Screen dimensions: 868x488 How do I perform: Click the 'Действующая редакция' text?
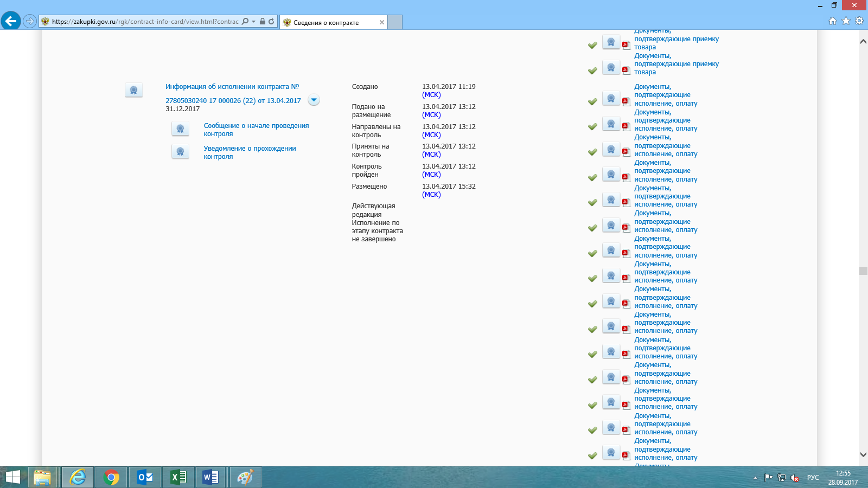(373, 210)
